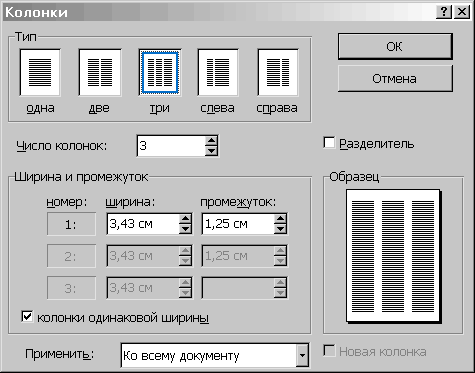Screen dimensions: 475x373
Task: Pick the 'три' three-column preset icon
Action: click(160, 72)
